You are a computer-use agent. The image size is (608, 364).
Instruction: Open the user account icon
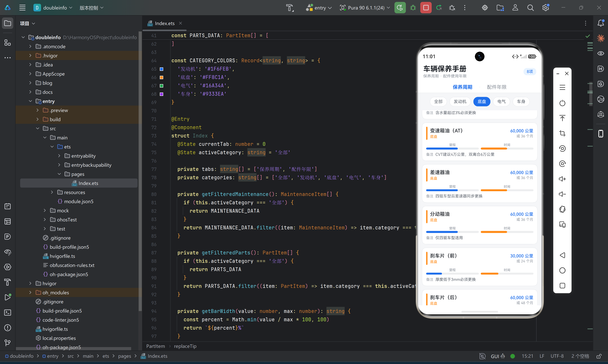pos(515,8)
